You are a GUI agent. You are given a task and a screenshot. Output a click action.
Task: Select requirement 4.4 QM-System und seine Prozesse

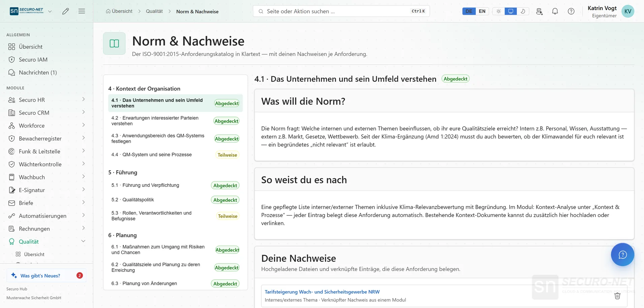tap(175, 155)
